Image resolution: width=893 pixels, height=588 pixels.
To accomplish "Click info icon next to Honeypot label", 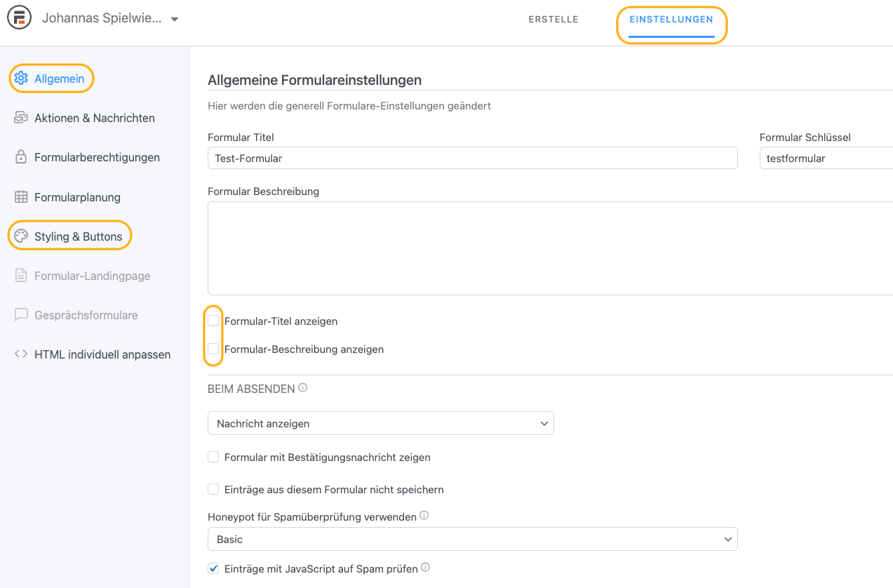I will 424,516.
